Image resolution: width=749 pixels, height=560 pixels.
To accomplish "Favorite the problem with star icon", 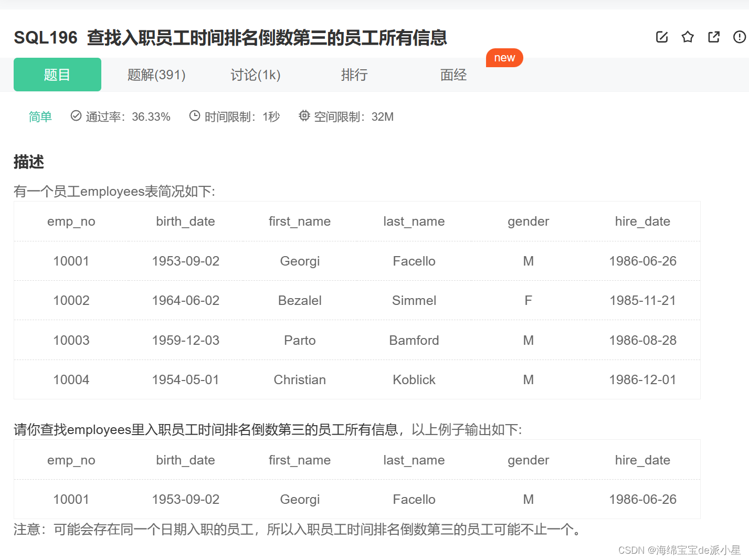I will click(688, 37).
